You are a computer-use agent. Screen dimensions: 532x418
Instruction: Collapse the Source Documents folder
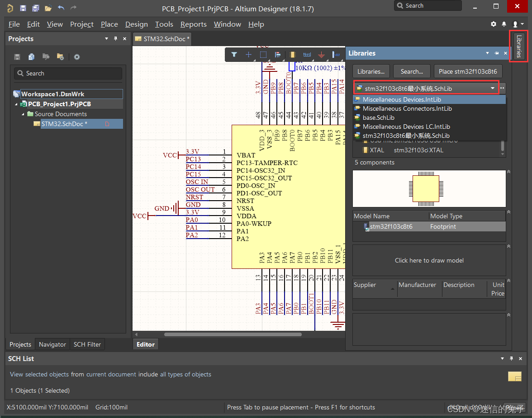(23, 114)
